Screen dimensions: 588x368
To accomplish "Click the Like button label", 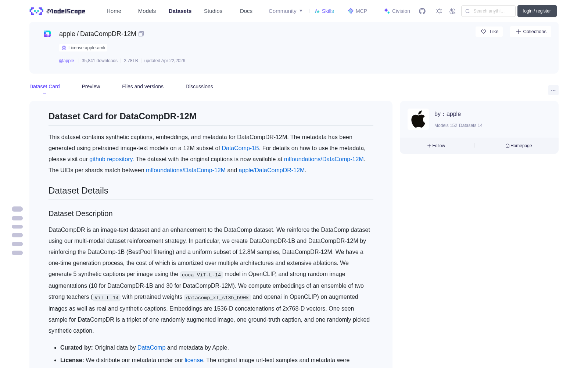I will coord(494,32).
